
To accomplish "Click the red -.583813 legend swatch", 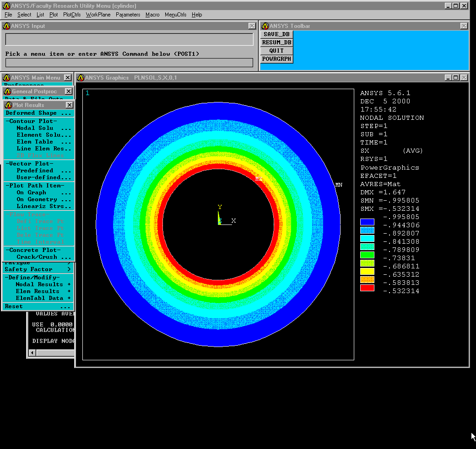I will 367,288.
